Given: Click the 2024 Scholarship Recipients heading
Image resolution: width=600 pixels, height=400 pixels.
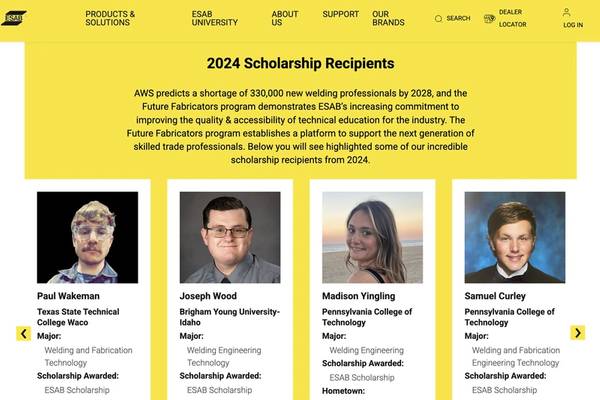Looking at the screenshot, I should point(300,64).
